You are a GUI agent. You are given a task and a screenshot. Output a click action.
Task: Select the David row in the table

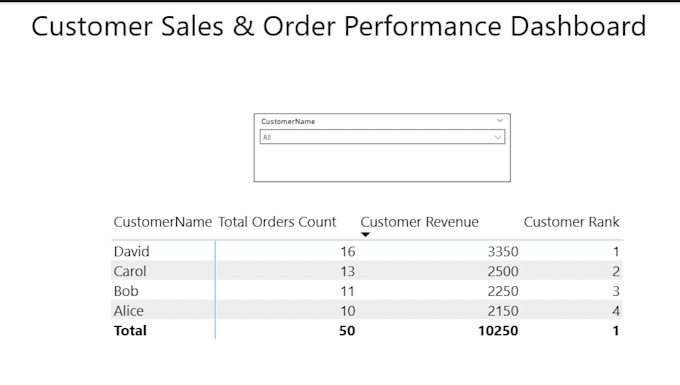point(367,251)
